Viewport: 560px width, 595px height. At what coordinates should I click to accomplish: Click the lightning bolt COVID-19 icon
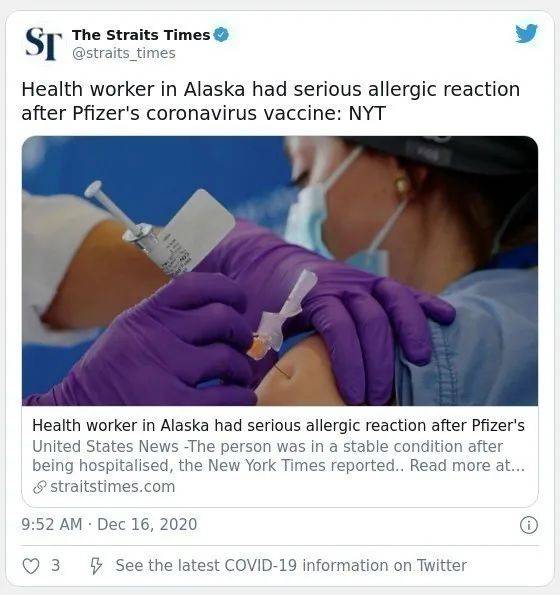tap(96, 566)
